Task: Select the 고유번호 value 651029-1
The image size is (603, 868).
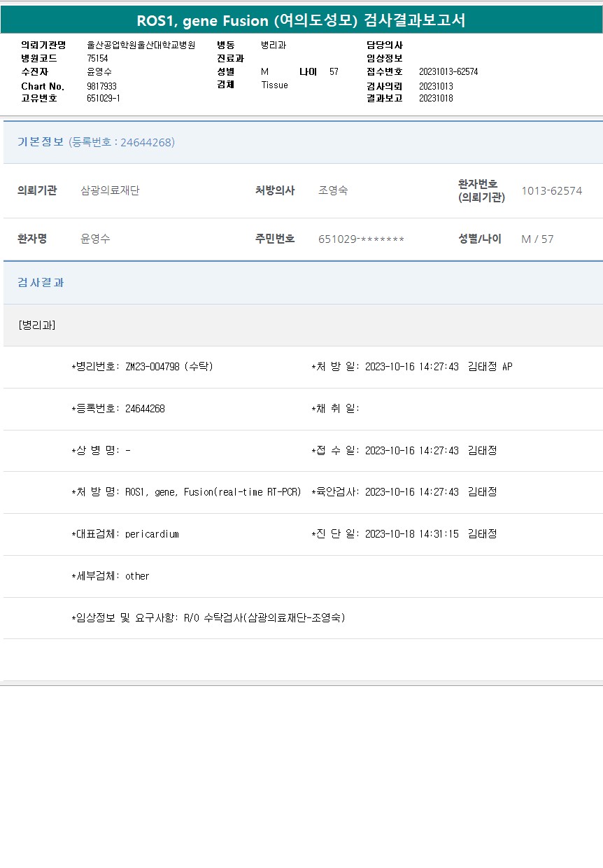Action: (x=104, y=98)
